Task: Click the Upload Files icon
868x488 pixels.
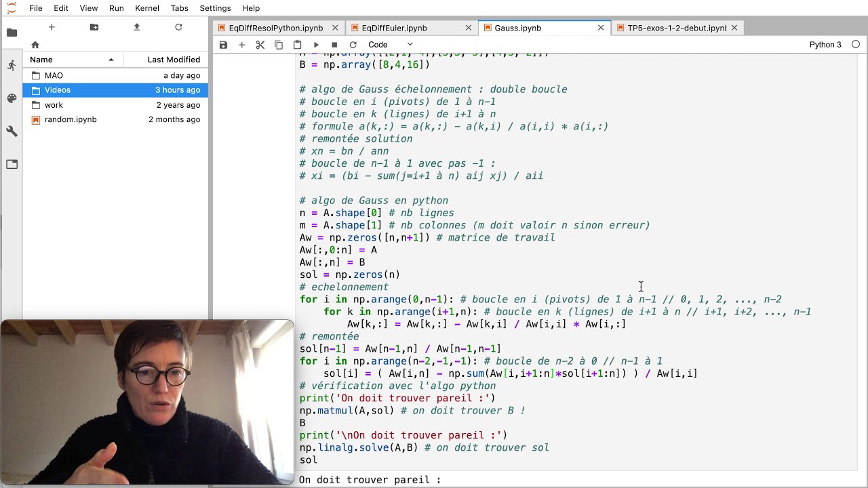Action: pyautogui.click(x=136, y=27)
